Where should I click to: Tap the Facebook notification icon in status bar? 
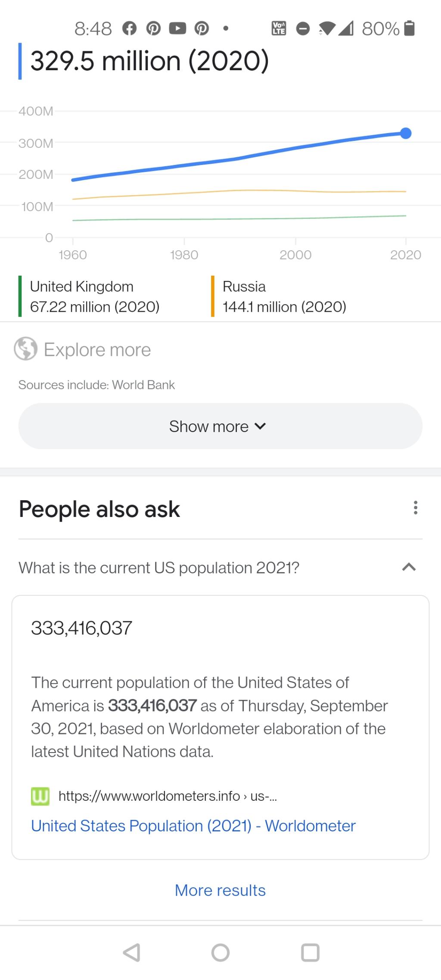pos(129,29)
